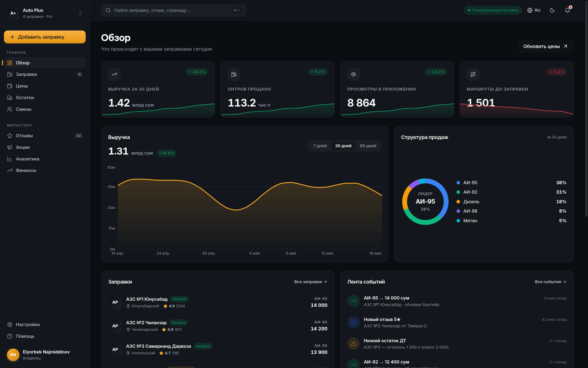Open station АЗС №1 Юнусабад
Image resolution: width=588 pixels, height=368 pixels.
click(218, 302)
